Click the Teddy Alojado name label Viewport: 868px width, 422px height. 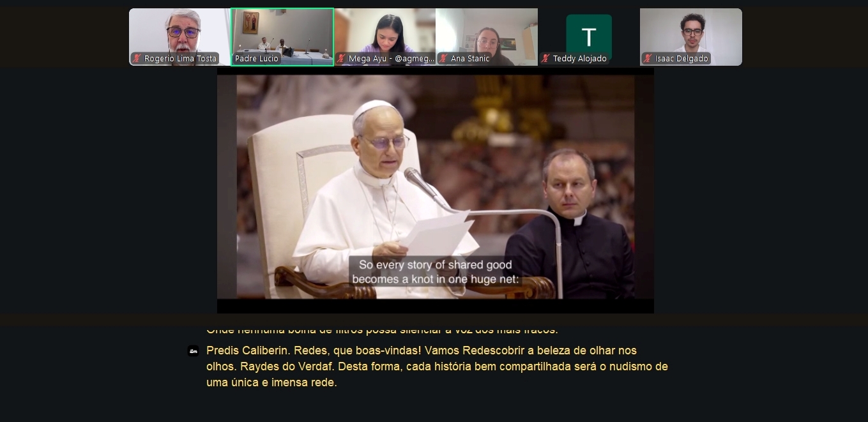click(579, 59)
